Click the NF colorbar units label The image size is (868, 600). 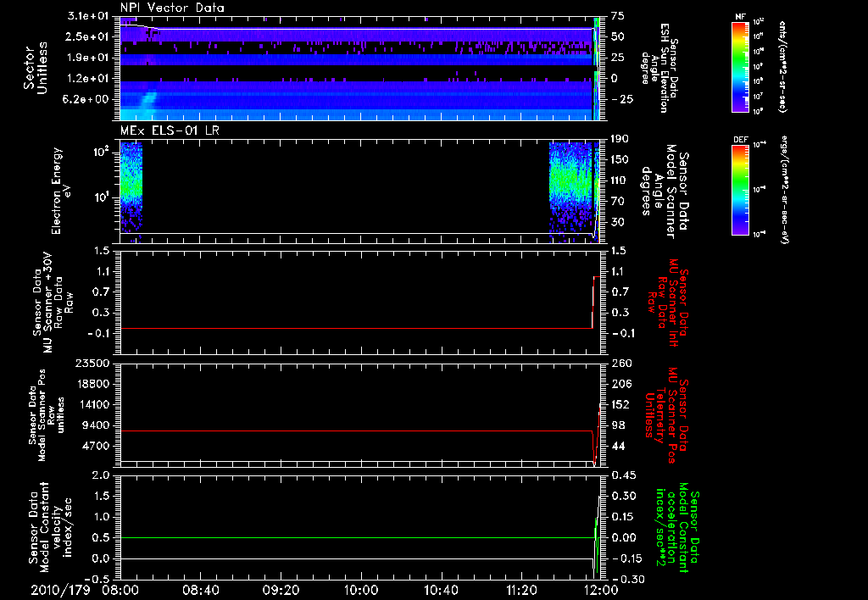tap(782, 66)
